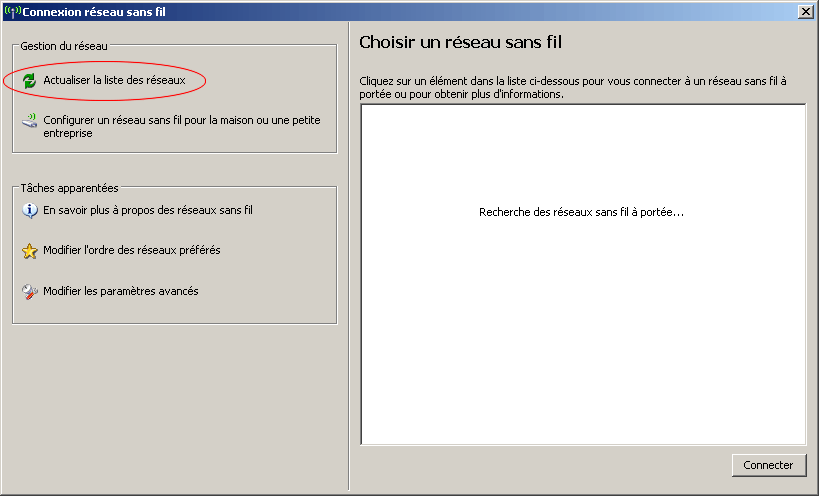Click the green refresh arrows icon
The width and height of the screenshot is (819, 496).
[30, 80]
